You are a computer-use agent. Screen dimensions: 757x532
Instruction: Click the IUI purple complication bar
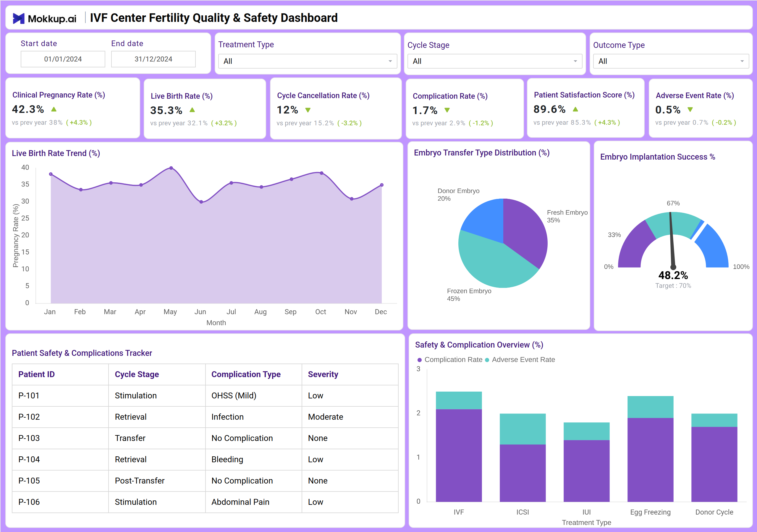click(x=587, y=471)
